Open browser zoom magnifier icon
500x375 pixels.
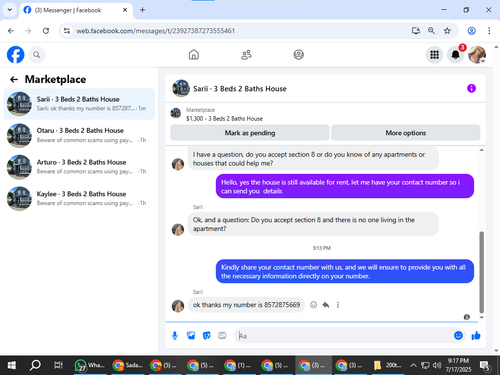pyautogui.click(x=431, y=31)
